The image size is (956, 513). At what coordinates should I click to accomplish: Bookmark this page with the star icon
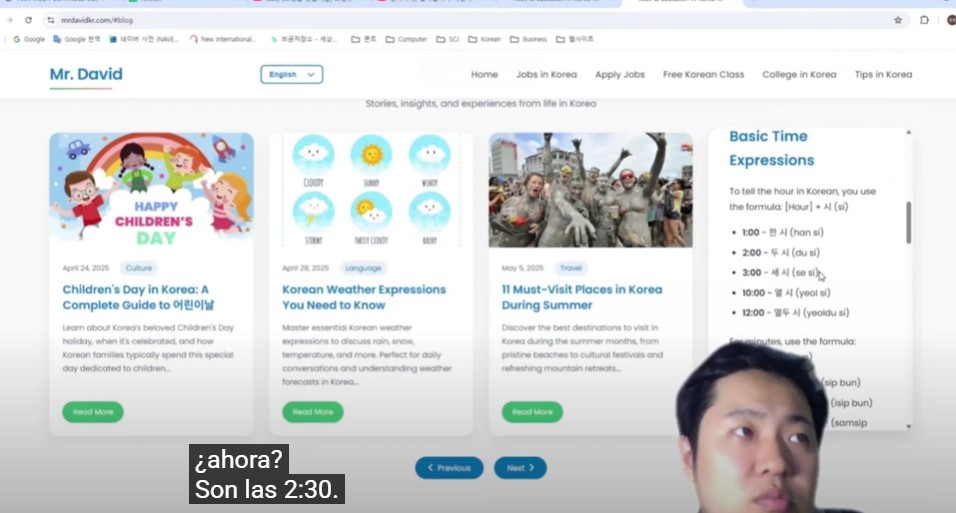pos(898,20)
